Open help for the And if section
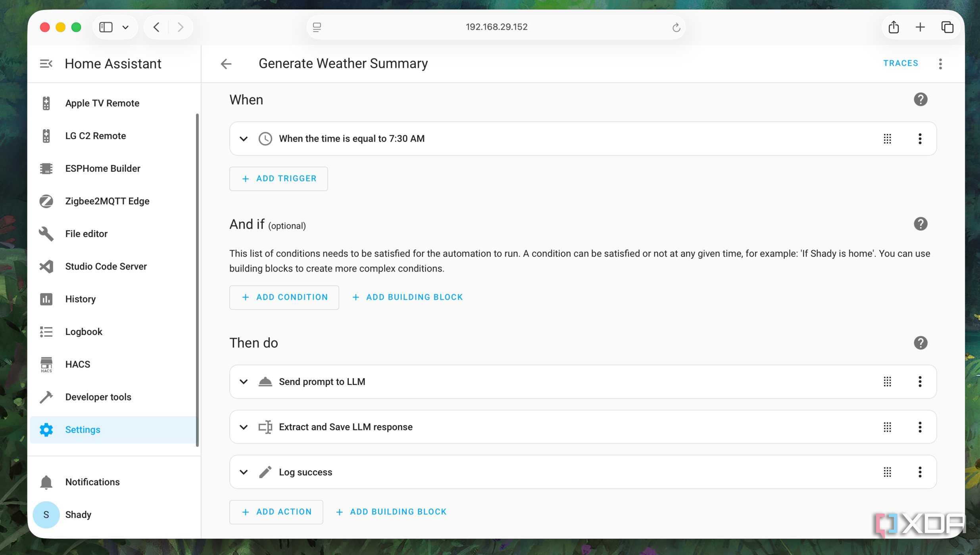Screen dimensions: 980x555 click(920, 224)
